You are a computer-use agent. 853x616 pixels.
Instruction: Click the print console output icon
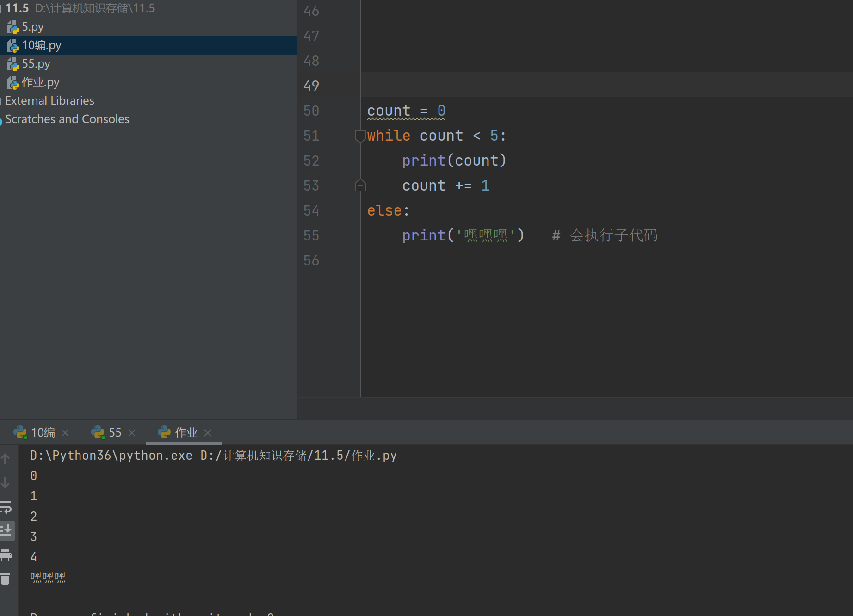point(6,555)
